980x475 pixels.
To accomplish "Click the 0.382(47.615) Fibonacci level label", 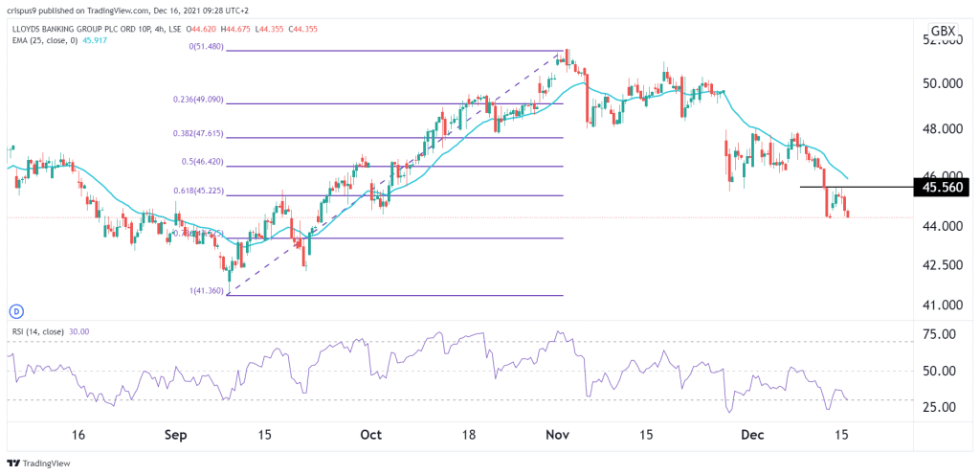I will pos(198,134).
